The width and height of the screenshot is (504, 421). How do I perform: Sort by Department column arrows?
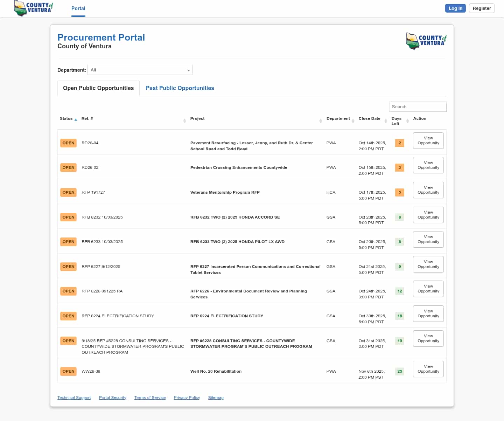(353, 121)
